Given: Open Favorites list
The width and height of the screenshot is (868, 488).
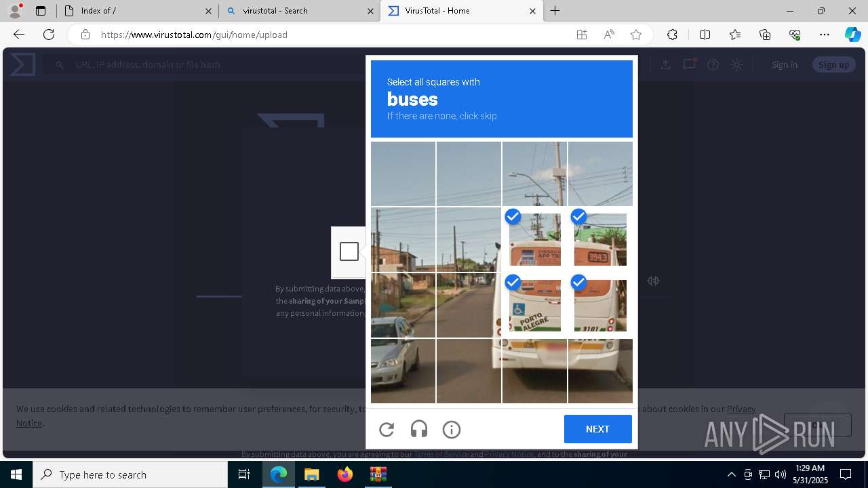Looking at the screenshot, I should [x=735, y=35].
